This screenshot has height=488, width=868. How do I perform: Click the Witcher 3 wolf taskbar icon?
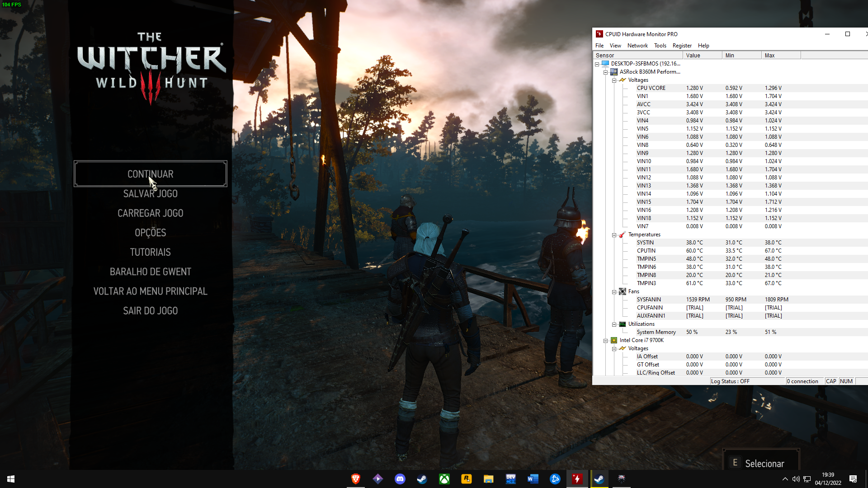click(621, 479)
